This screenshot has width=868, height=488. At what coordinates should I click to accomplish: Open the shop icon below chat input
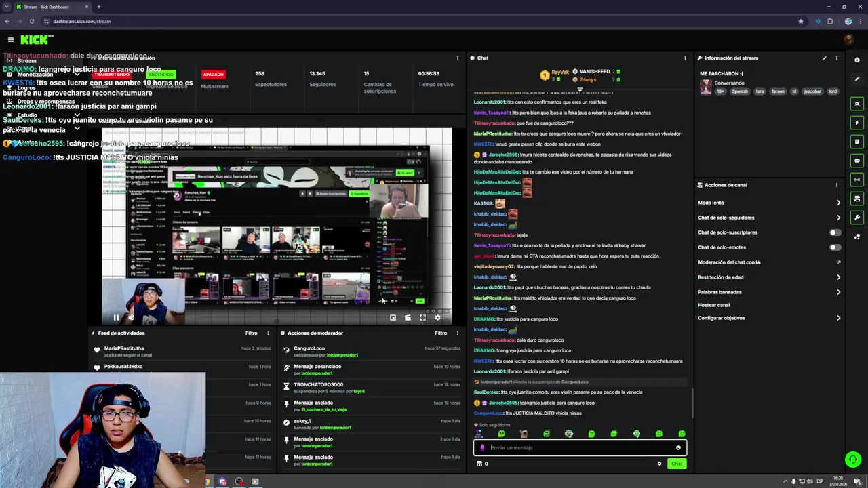click(x=479, y=464)
